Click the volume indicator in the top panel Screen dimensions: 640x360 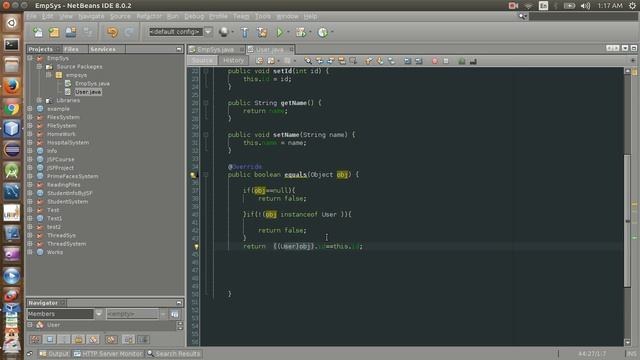585,5
